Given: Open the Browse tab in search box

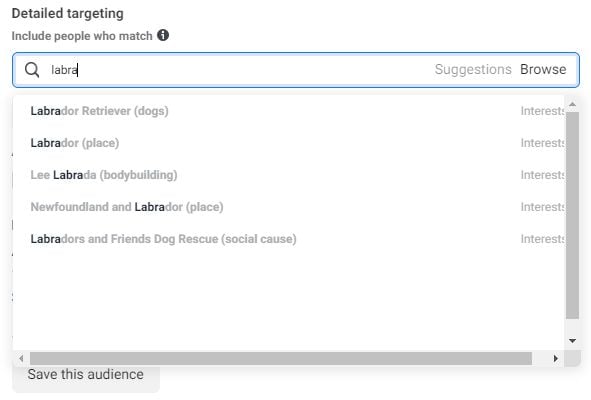Looking at the screenshot, I should tap(543, 69).
